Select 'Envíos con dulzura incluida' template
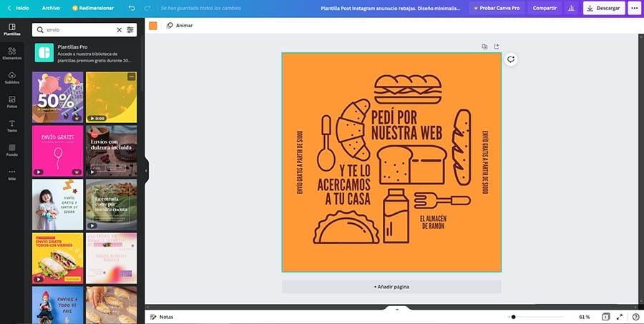 pyautogui.click(x=112, y=151)
